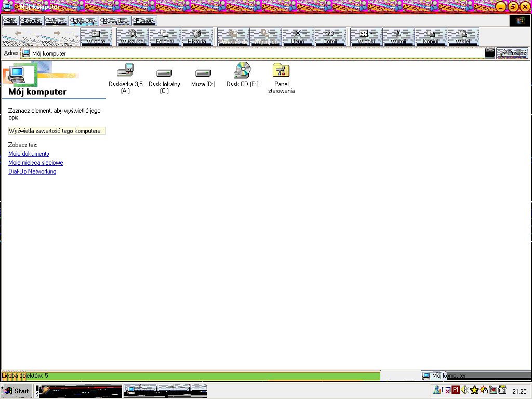Open Panel sterowania icon
The image size is (532, 399).
(x=281, y=71)
